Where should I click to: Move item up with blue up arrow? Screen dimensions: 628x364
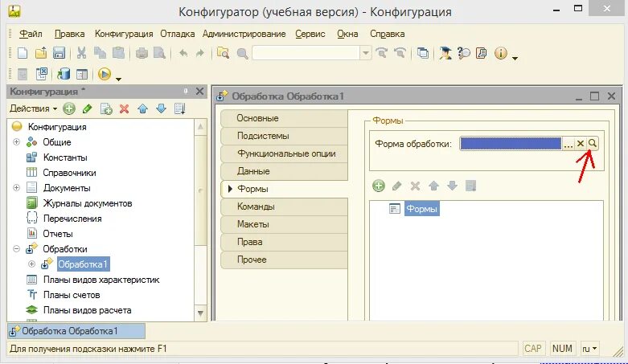point(142,108)
